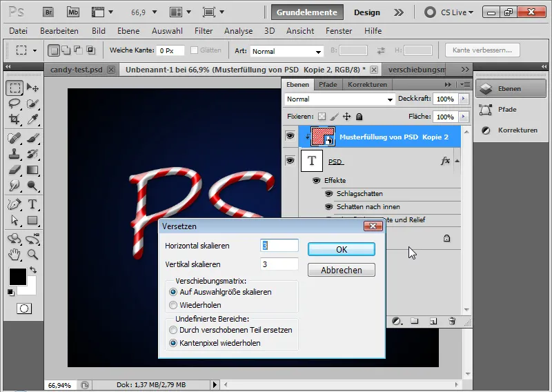Viewport: 552px width, 392px height.
Task: Select the Quick Selection tool
Action: [32, 104]
